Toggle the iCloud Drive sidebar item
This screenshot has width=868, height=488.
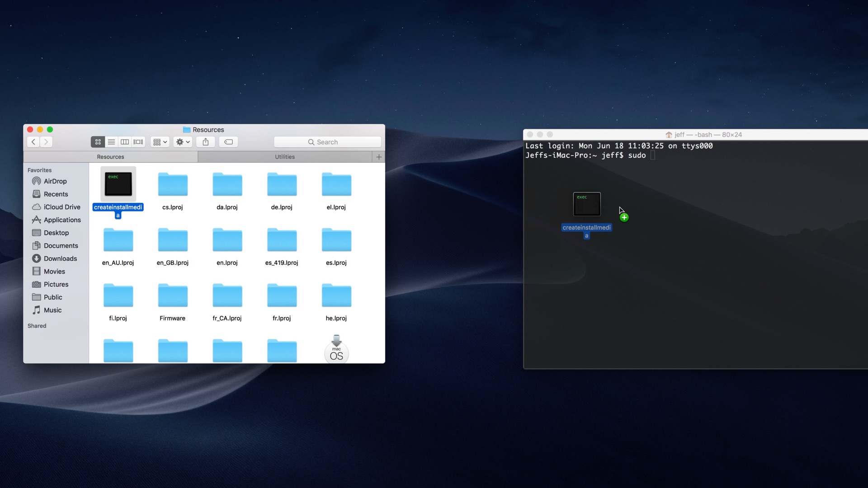(61, 206)
